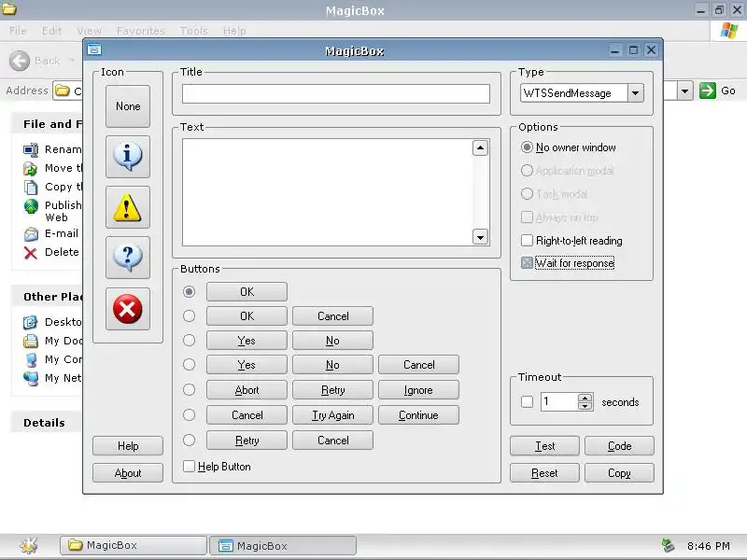Select the Yes / No / Cancel radio option
The image size is (747, 560).
[x=190, y=364]
